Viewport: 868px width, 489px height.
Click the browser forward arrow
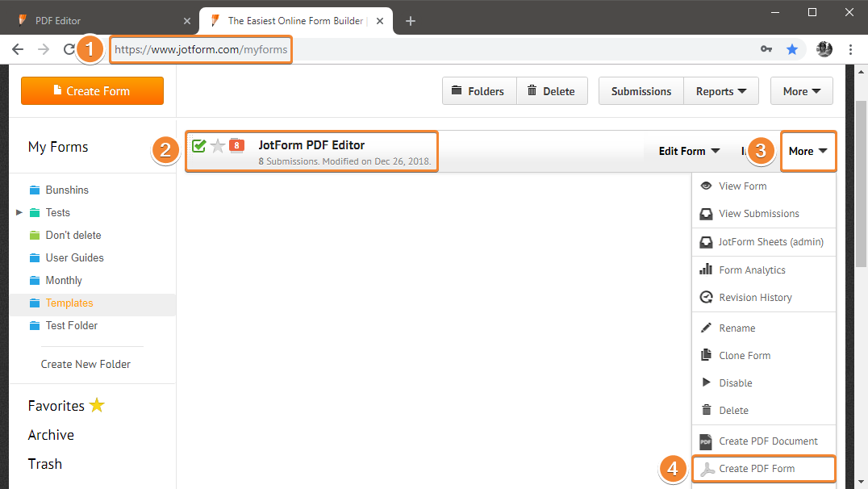(x=44, y=49)
